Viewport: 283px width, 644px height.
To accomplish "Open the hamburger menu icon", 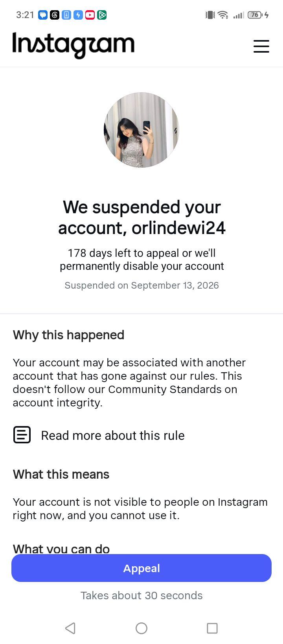I will 261,46.
